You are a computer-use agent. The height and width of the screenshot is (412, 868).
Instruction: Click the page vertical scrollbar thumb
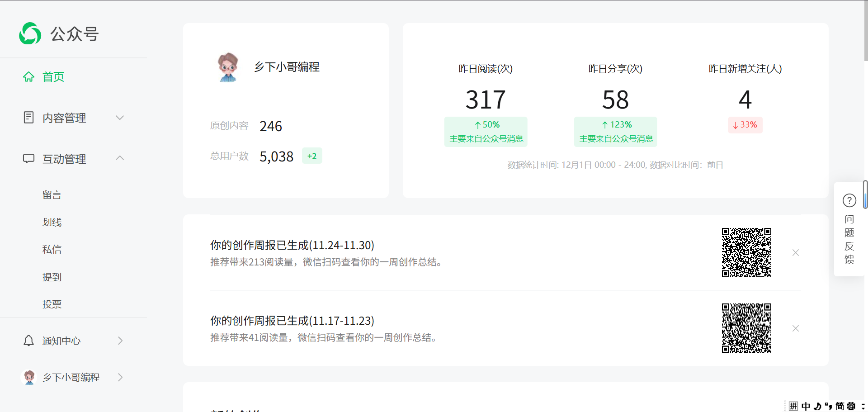(865, 32)
